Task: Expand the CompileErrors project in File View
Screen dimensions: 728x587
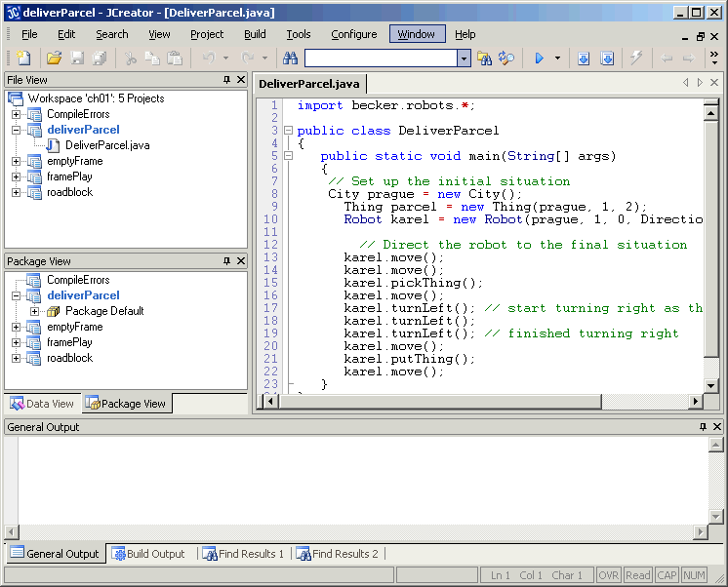Action: point(17,114)
